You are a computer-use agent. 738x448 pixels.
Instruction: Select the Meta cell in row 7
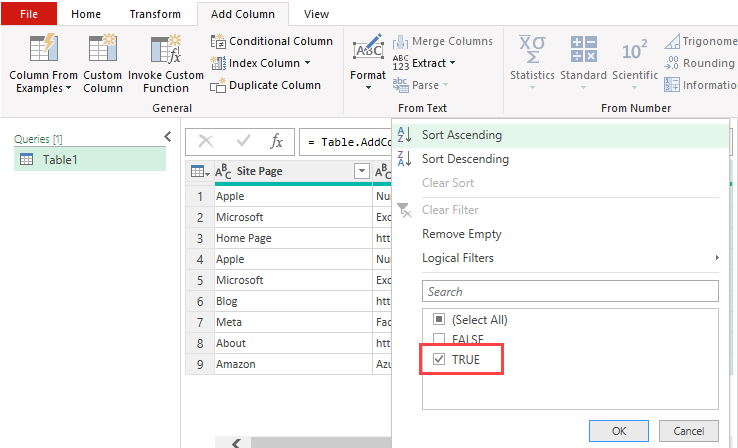click(293, 322)
